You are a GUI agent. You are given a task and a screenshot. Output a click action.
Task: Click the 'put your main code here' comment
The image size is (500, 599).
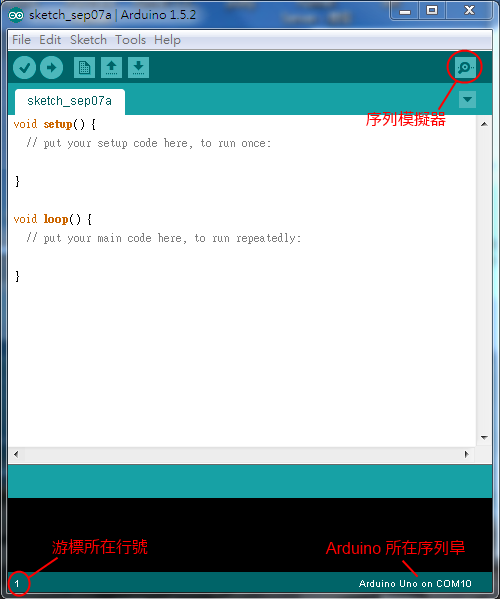[x=164, y=238]
